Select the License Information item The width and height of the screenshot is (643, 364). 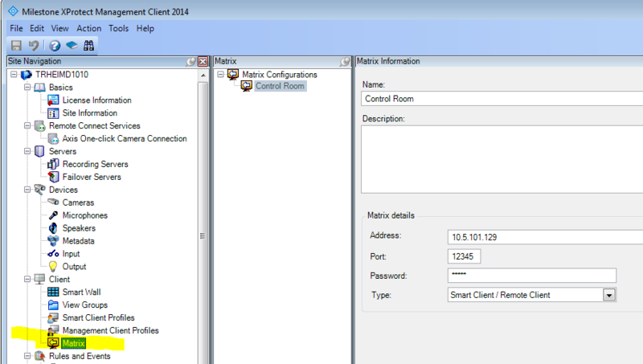pos(96,100)
